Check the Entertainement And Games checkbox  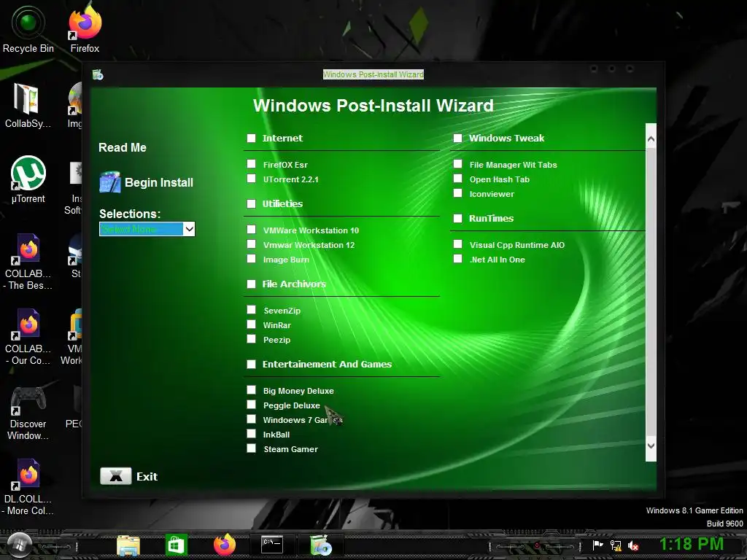pyautogui.click(x=251, y=365)
